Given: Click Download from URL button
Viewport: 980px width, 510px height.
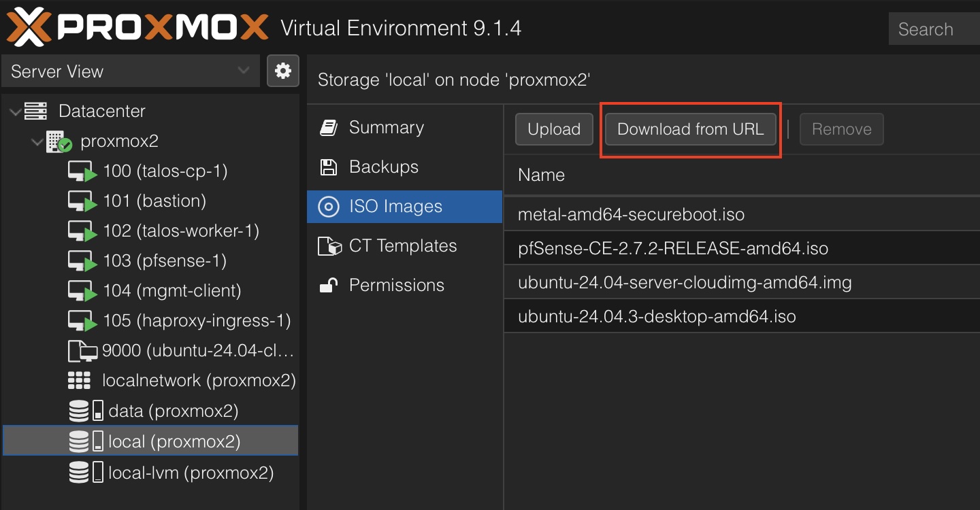Looking at the screenshot, I should click(x=690, y=129).
